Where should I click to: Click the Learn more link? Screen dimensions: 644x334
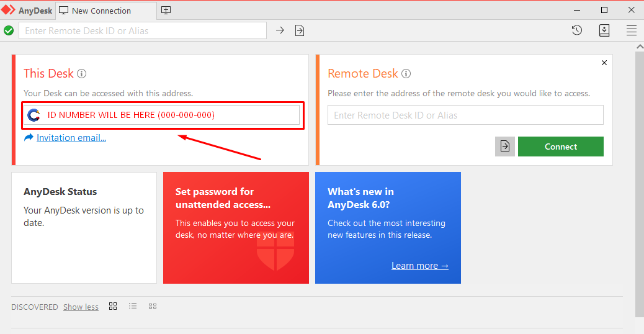pos(420,266)
